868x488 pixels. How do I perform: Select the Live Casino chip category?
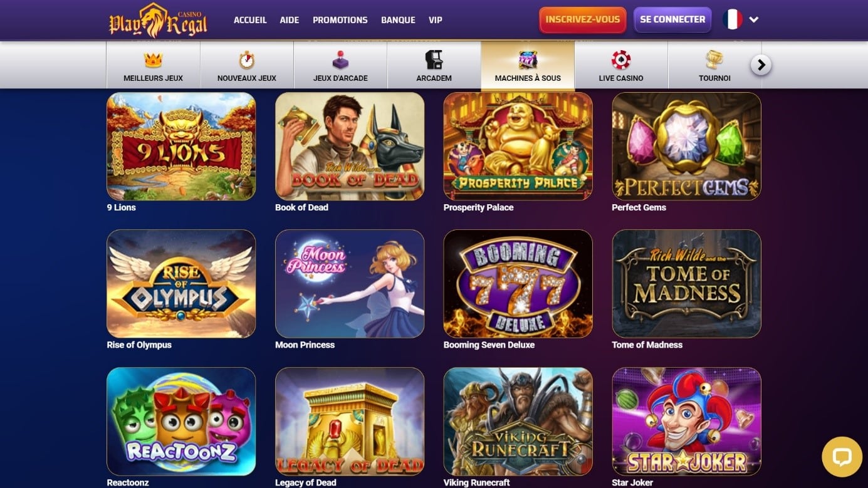[x=621, y=65]
